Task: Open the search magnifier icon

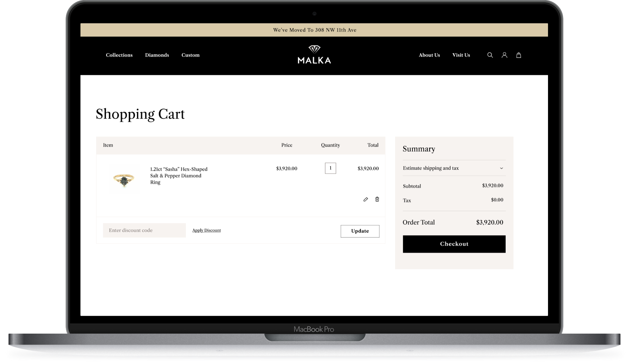Action: point(490,55)
